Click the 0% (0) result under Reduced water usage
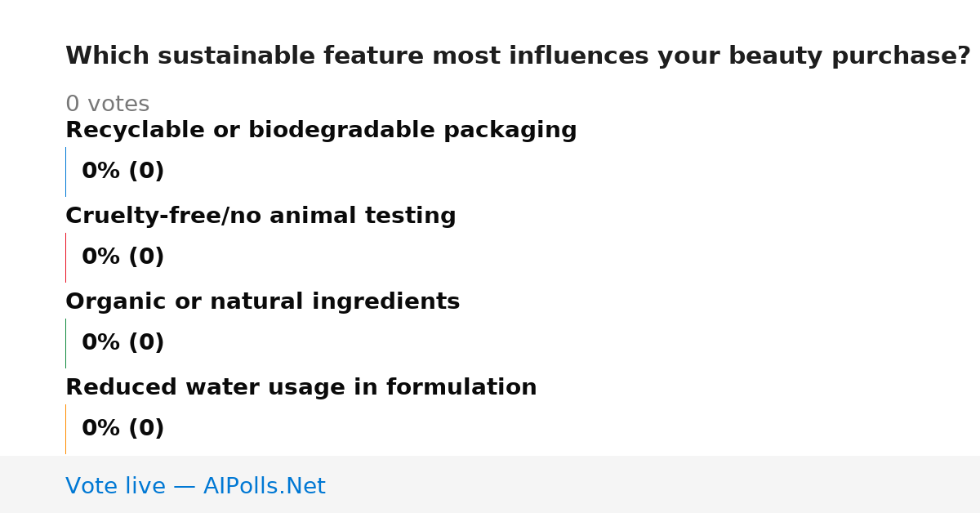The image size is (980, 513). 122,429
